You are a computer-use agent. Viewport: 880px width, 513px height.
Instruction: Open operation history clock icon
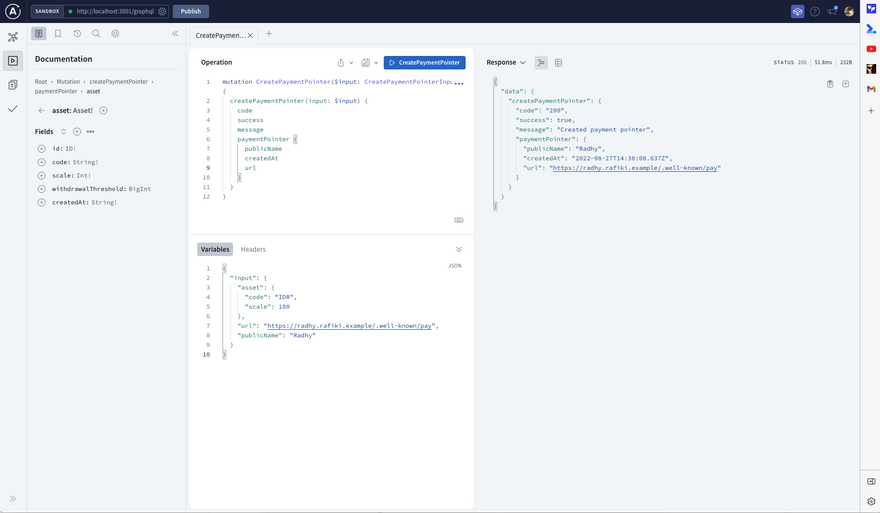coord(77,33)
